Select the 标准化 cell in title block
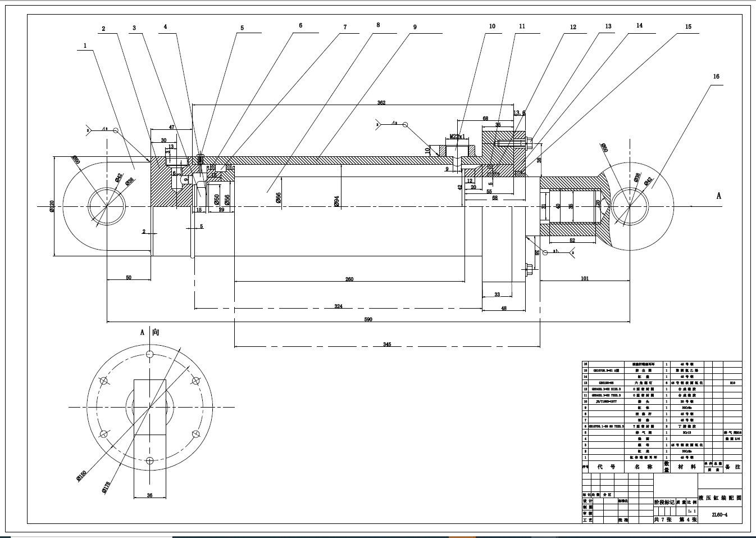 [x=623, y=501]
